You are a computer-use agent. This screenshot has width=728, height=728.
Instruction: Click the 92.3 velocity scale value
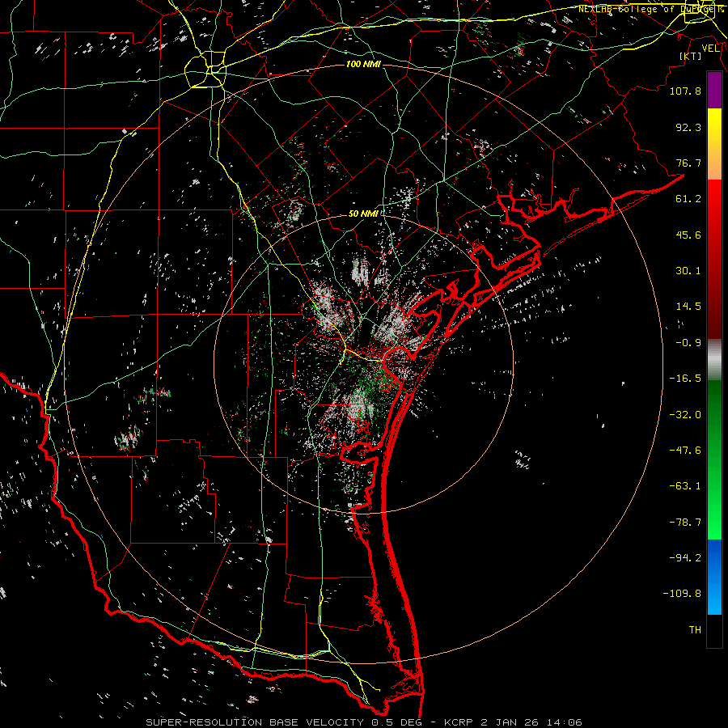[x=688, y=127]
